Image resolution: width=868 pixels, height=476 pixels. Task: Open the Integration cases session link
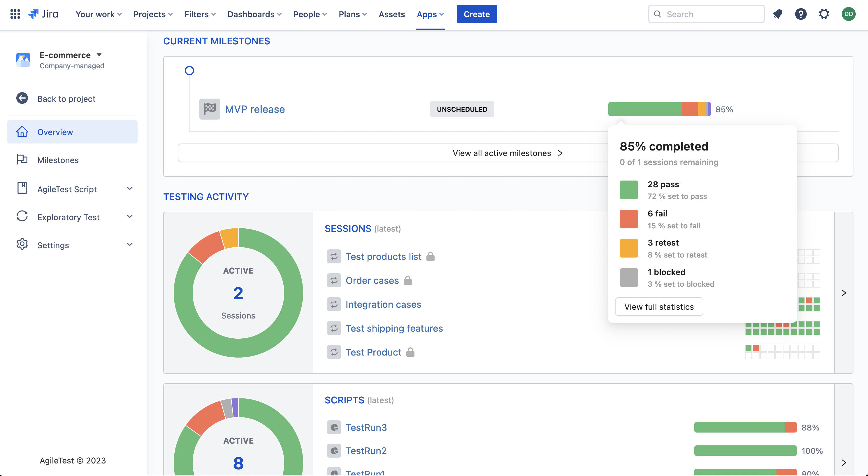(x=383, y=304)
